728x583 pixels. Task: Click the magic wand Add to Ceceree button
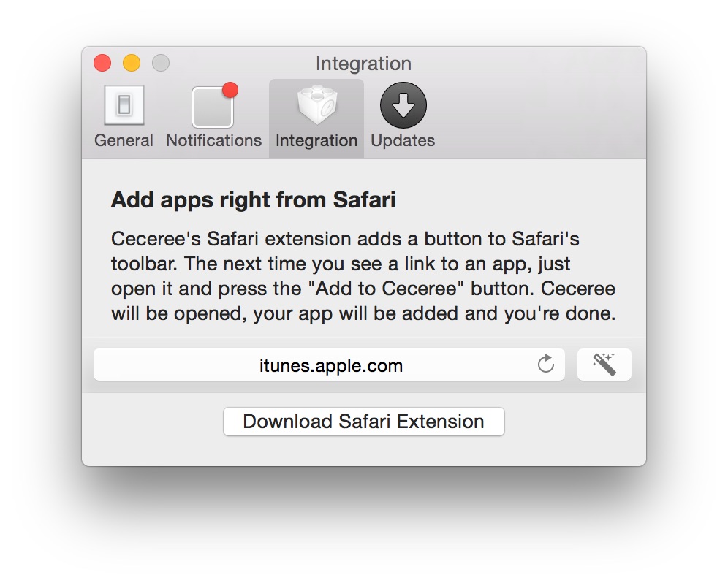coord(604,365)
